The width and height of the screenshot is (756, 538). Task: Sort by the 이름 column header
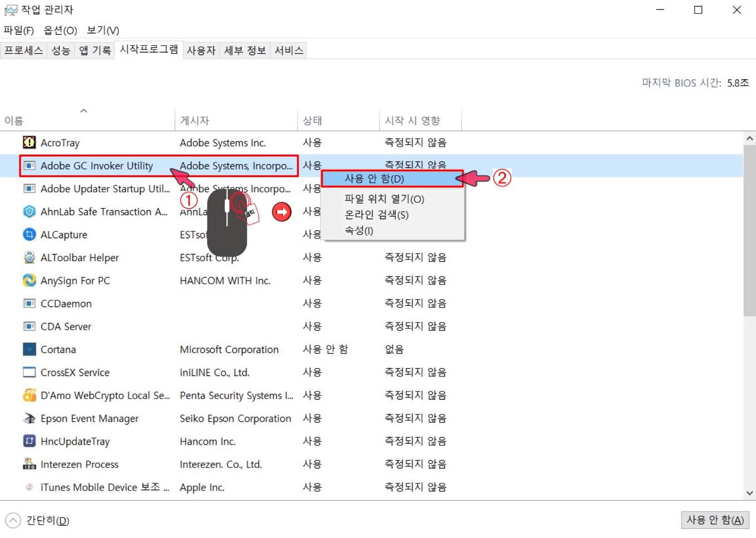point(87,120)
